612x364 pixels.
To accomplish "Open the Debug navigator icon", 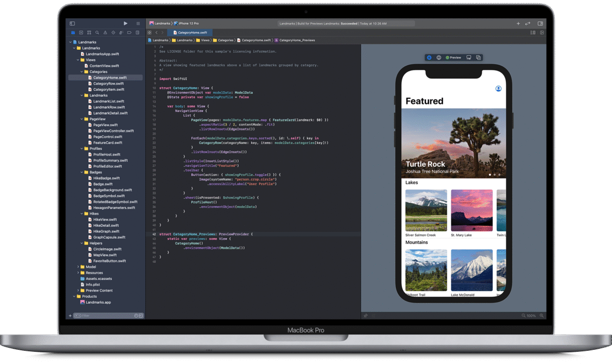I will [121, 33].
